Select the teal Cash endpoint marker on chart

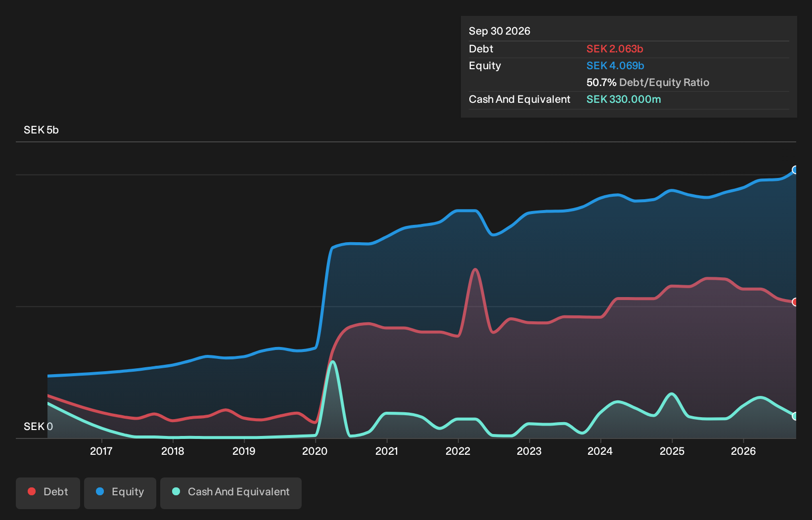(795, 416)
